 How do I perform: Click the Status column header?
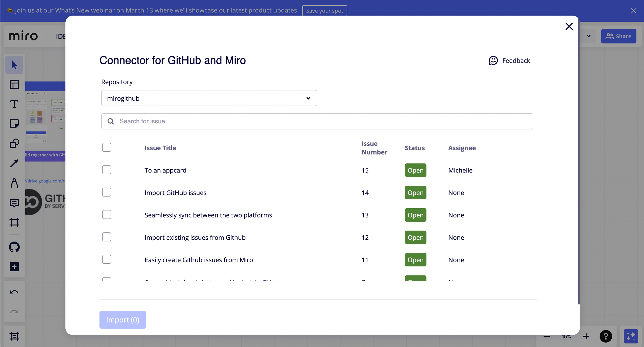415,148
